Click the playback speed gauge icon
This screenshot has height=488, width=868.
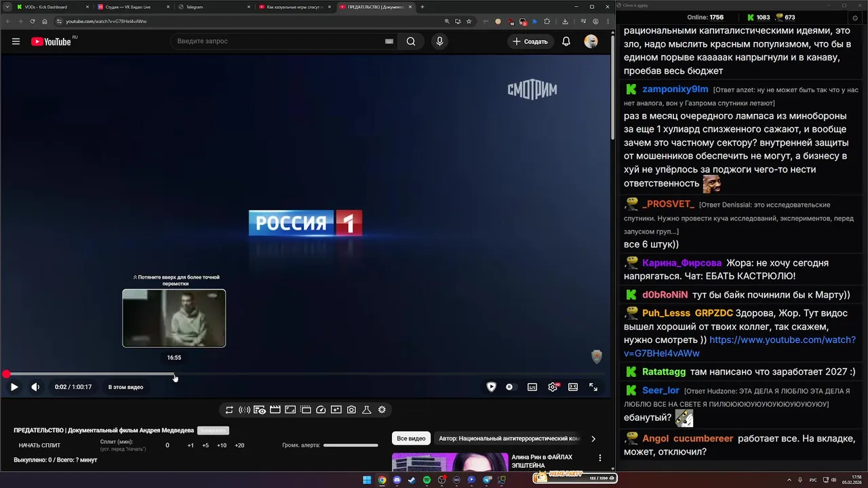(321, 409)
